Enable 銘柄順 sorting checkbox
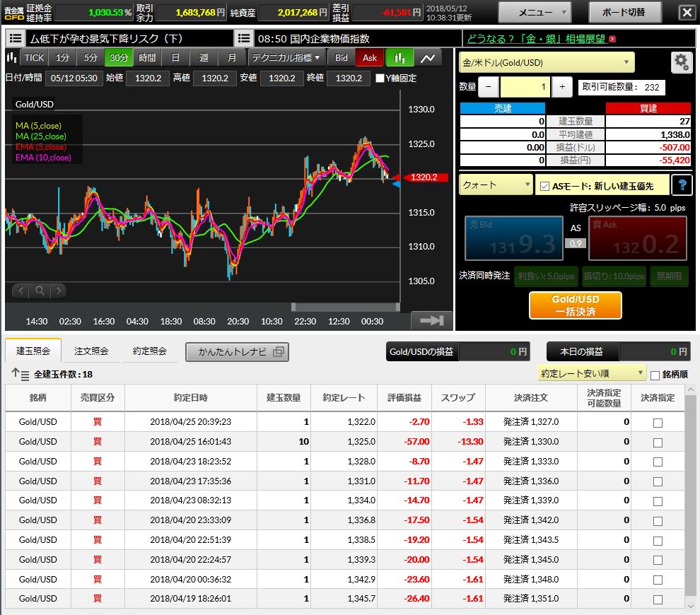This screenshot has width=700, height=615. point(655,375)
